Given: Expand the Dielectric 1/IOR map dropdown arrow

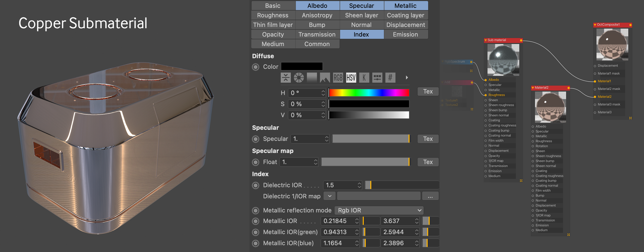Looking at the screenshot, I should (x=330, y=196).
